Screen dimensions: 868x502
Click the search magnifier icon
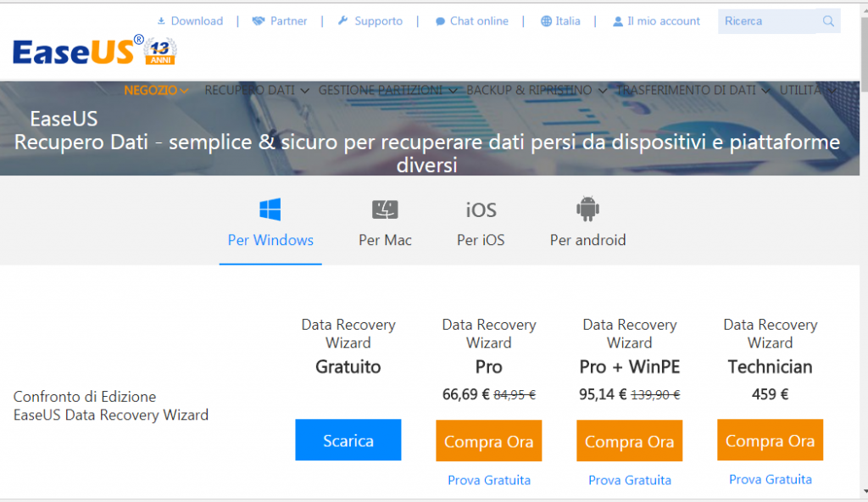[828, 21]
